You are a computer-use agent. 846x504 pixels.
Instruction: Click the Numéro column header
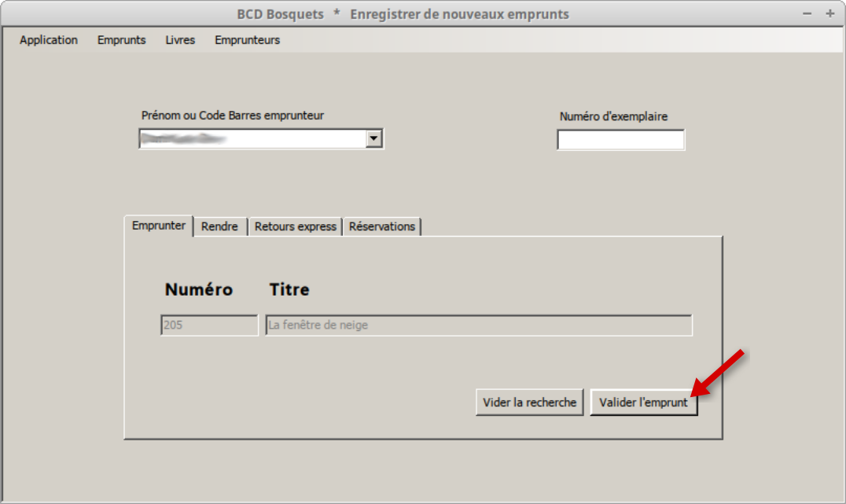click(197, 289)
